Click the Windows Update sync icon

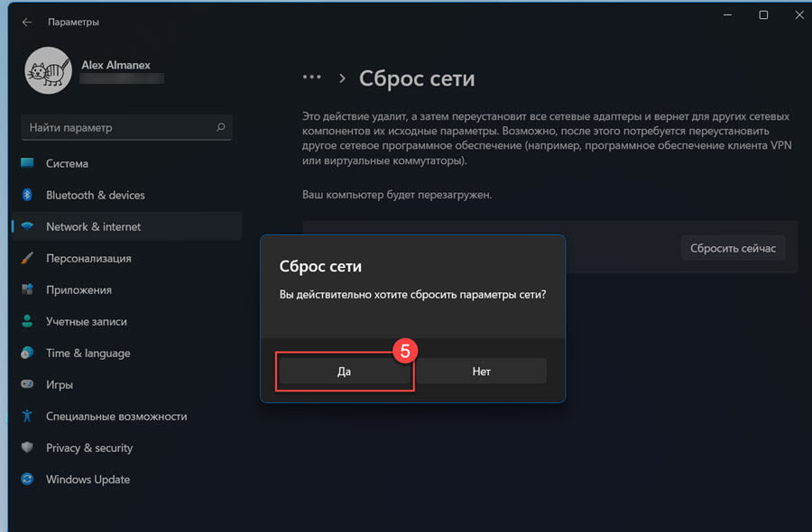(x=27, y=479)
